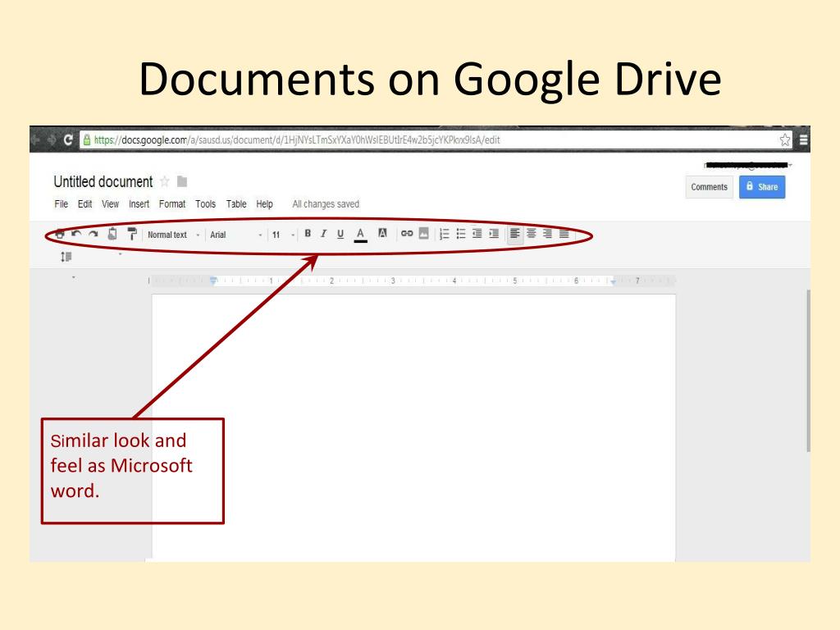Decrease the indent
The height and width of the screenshot is (630, 840).
pyautogui.click(x=477, y=234)
